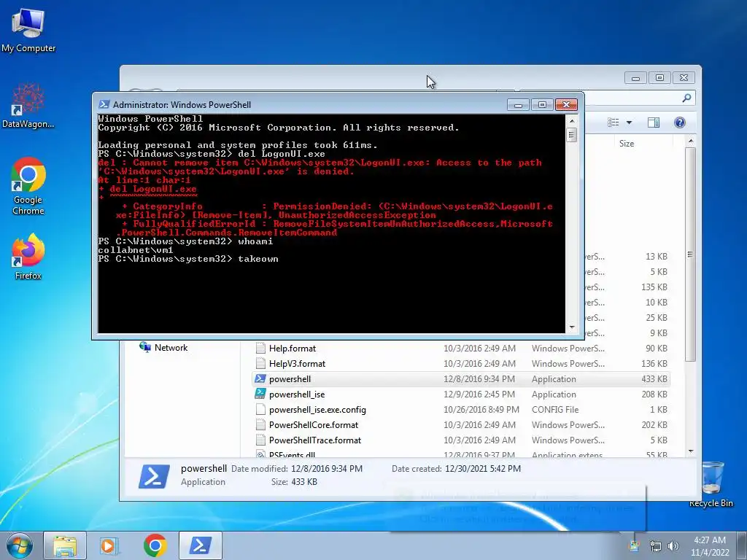This screenshot has width=747, height=560.
Task: Select powershell_ise.exe.config file
Action: click(x=461, y=410)
